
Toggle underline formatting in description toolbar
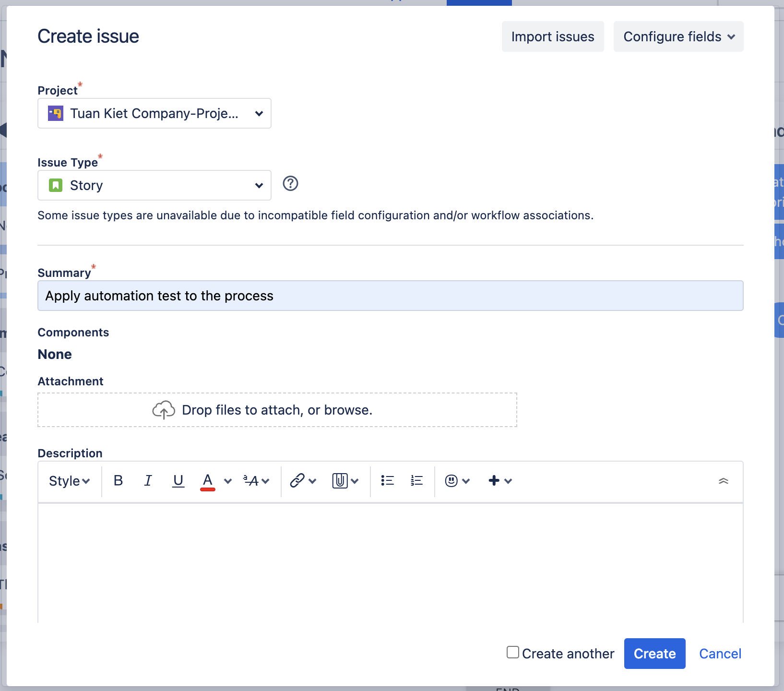click(x=178, y=480)
